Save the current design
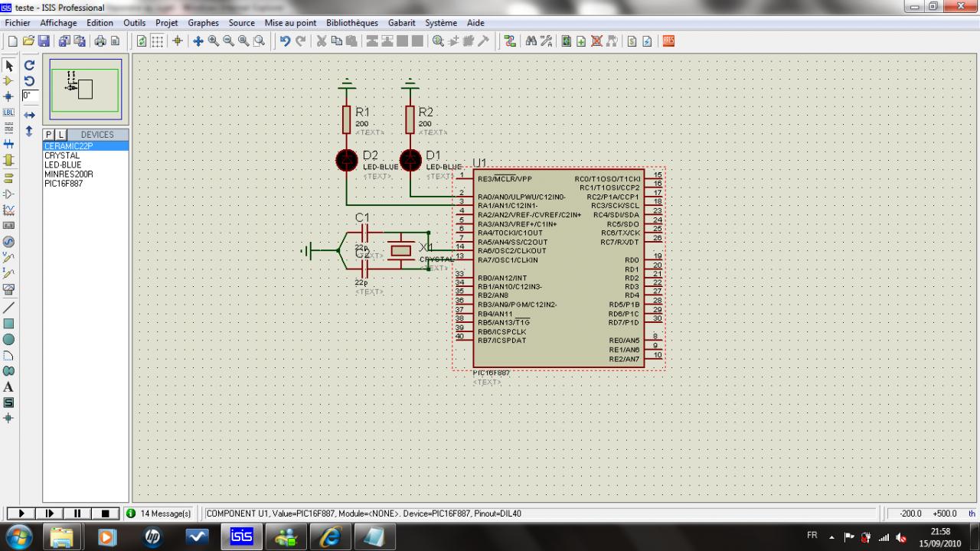 point(44,41)
